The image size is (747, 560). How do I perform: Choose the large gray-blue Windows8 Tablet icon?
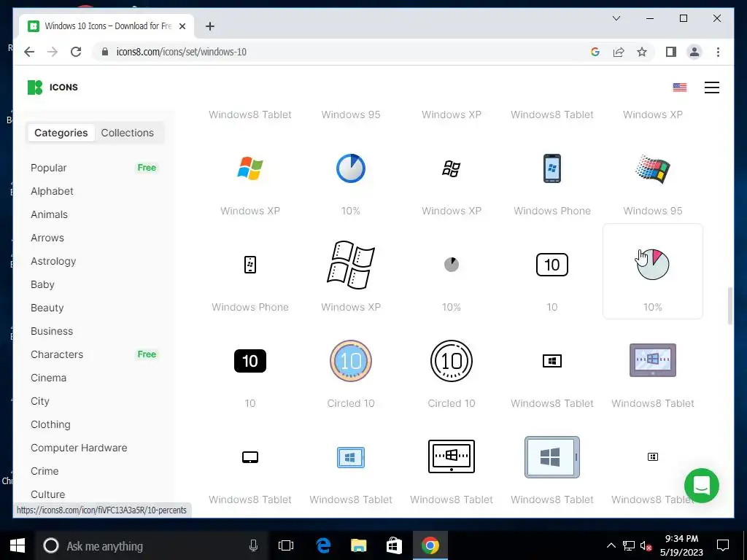[552, 457]
